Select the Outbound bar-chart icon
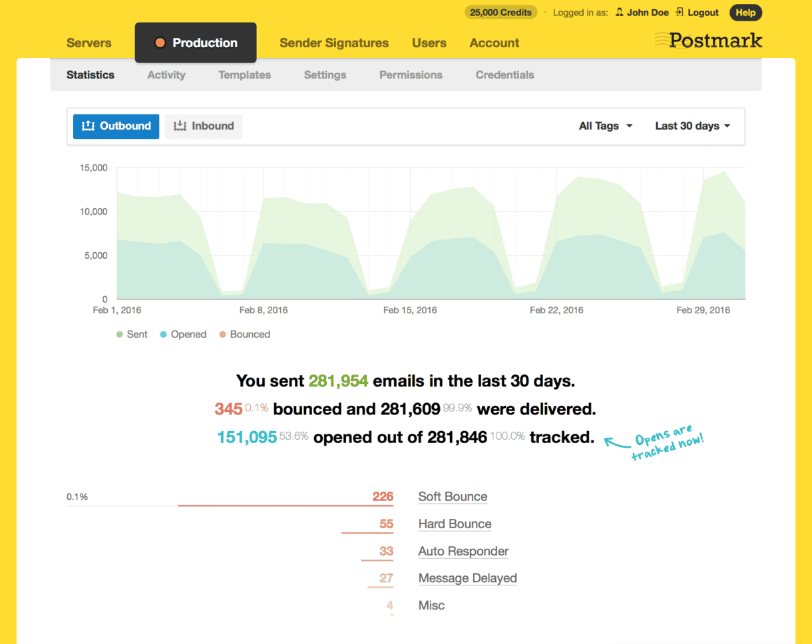 89,126
